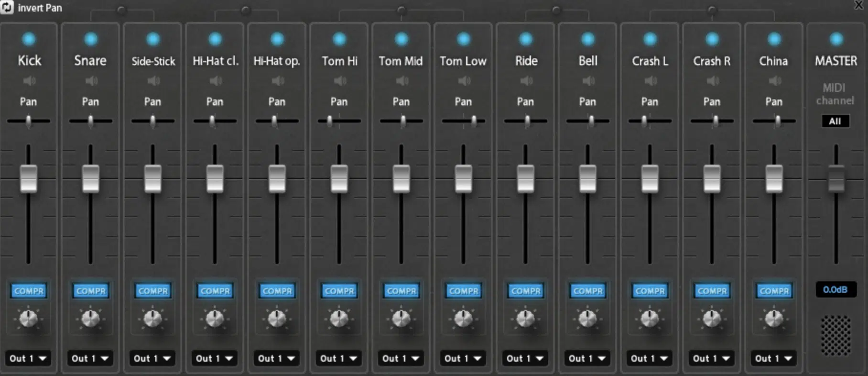Mute the Hi-Hat cl. channel speaker icon
The height and width of the screenshot is (376, 868).
215,81
